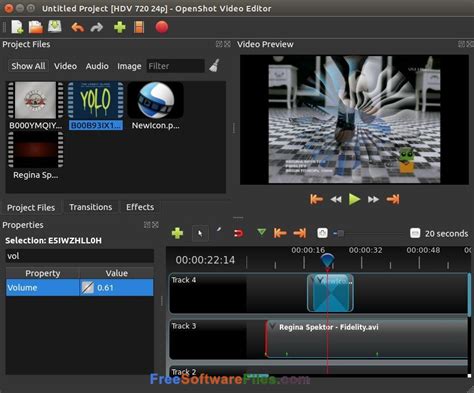
Task: Float the Project Files panel
Action: point(219,44)
